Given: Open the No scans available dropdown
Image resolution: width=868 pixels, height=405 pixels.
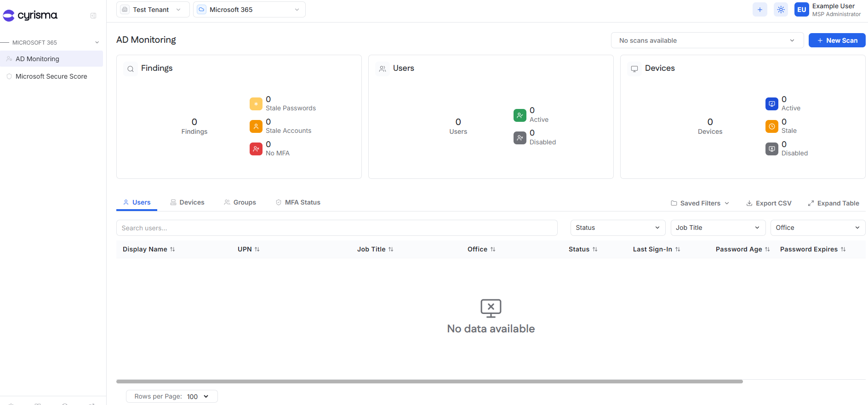Looking at the screenshot, I should point(707,40).
